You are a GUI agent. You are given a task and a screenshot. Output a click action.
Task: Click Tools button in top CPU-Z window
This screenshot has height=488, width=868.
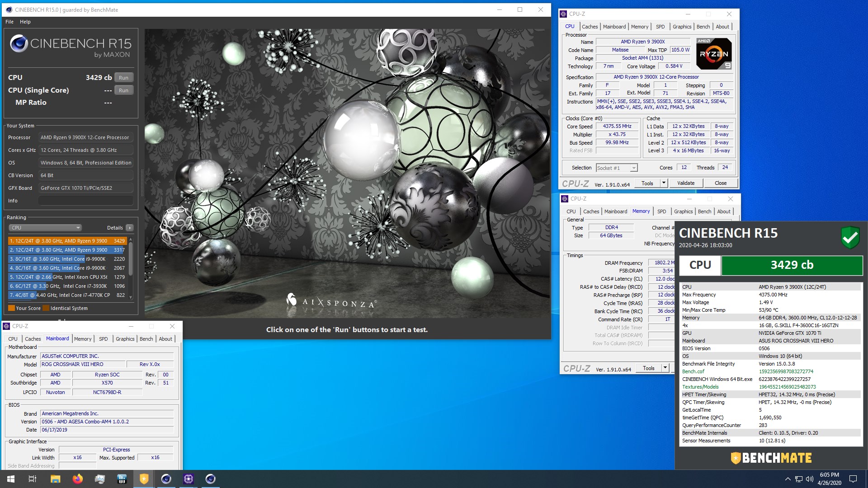pyautogui.click(x=647, y=183)
